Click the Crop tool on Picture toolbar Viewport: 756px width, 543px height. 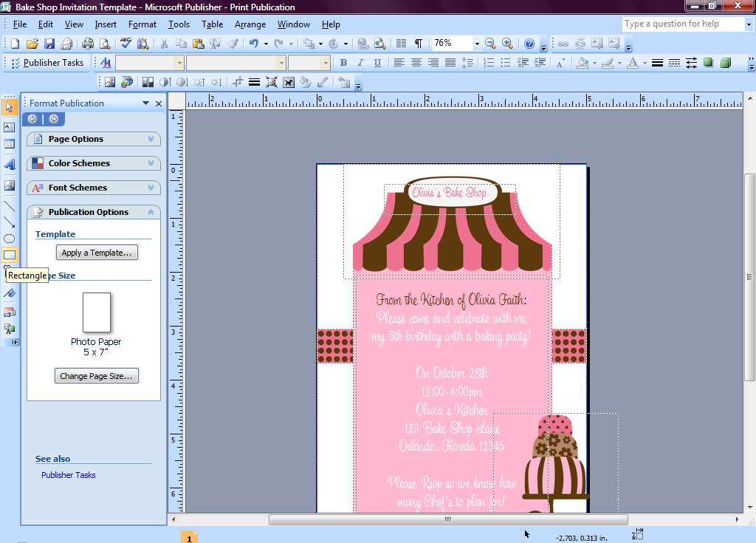(x=237, y=83)
